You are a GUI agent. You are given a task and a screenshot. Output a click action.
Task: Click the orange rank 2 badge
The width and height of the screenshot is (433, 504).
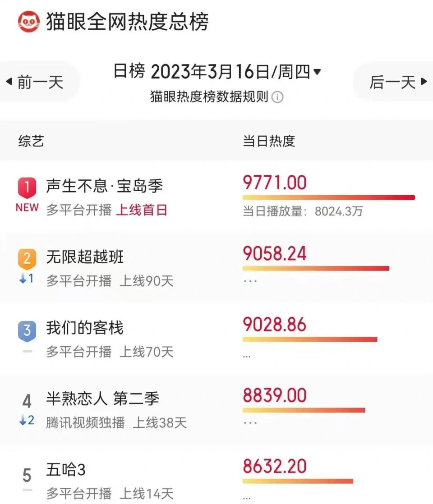[27, 259]
